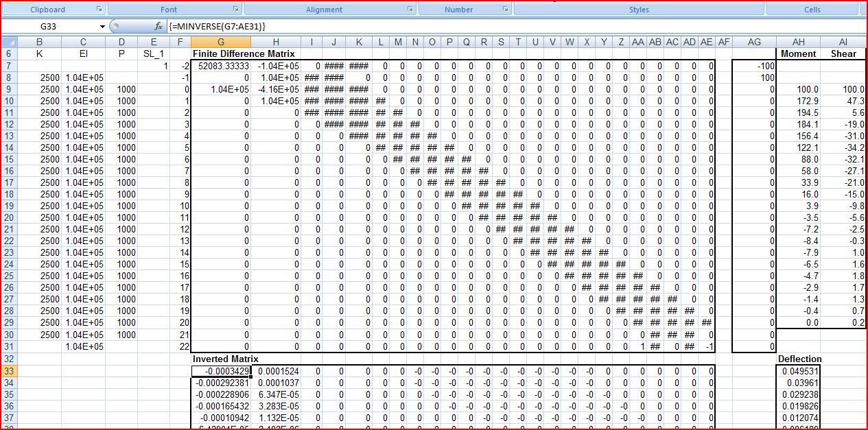Open the Clipboard group dialog launcher

[99, 10]
